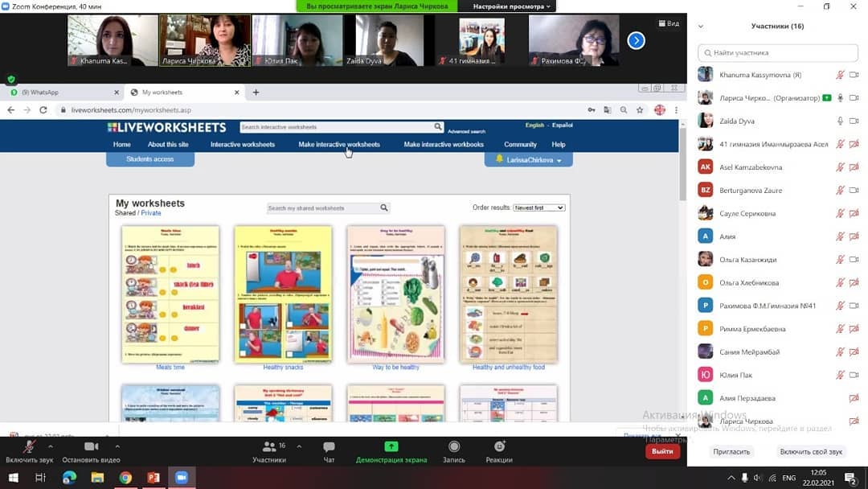The height and width of the screenshot is (489, 868).
Task: Click the next video gallery arrow
Action: coord(636,40)
